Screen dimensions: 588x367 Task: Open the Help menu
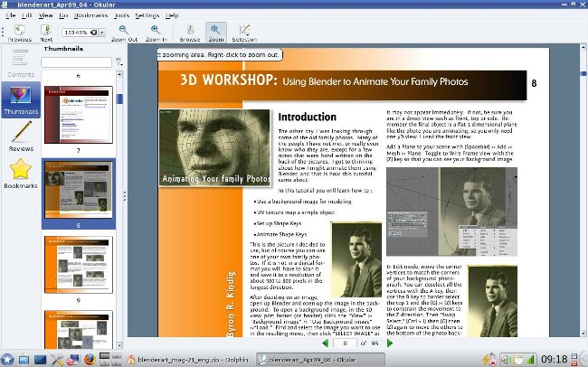click(x=172, y=15)
